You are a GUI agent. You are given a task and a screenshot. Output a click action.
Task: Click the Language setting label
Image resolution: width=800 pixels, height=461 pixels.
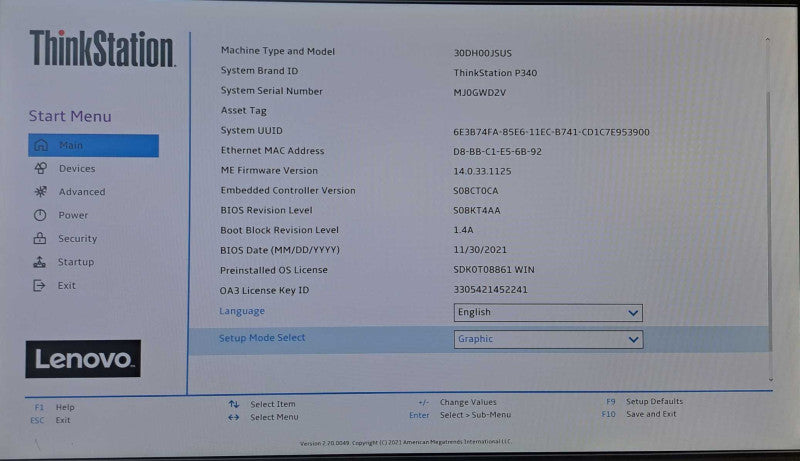click(242, 311)
